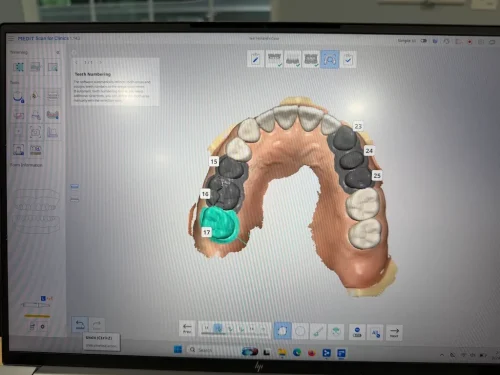The width and height of the screenshot is (500, 375).
Task: Switch to the maxilla scan stage
Action: pos(274,59)
